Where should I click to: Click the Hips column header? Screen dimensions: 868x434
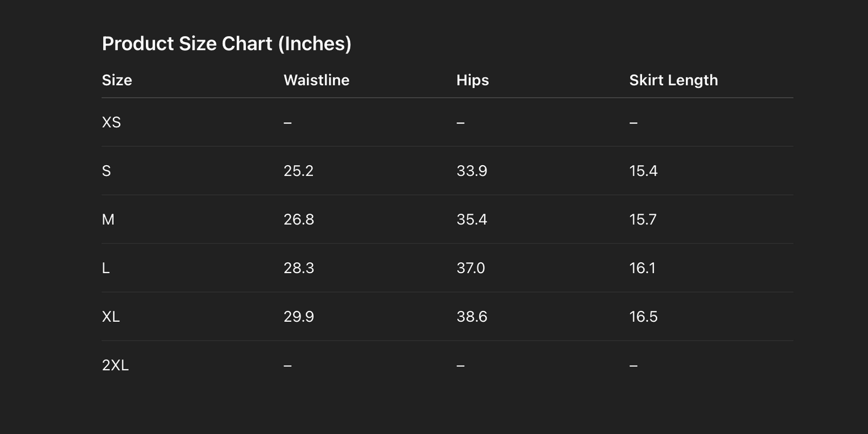[473, 80]
